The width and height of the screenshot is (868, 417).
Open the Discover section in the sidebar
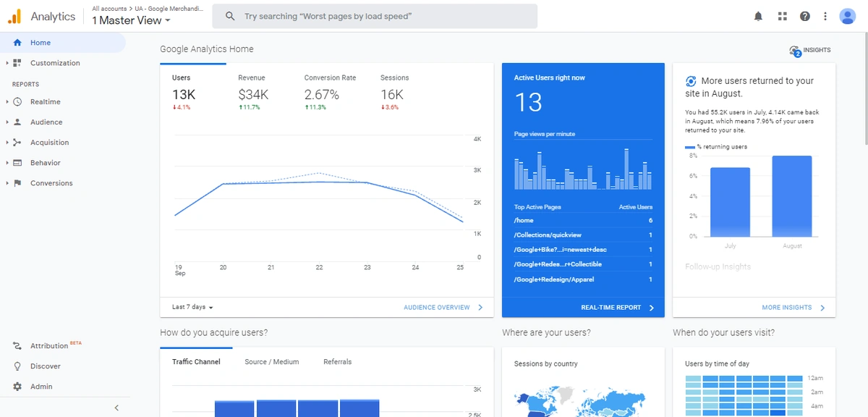click(45, 366)
